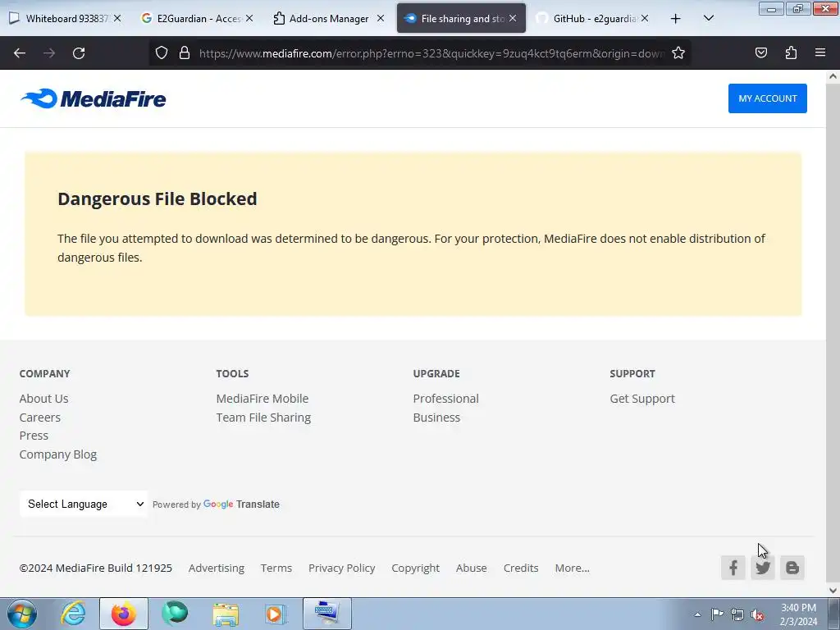Close the E2Guardian Google tab
Viewport: 840px width, 630px height.
click(x=249, y=18)
